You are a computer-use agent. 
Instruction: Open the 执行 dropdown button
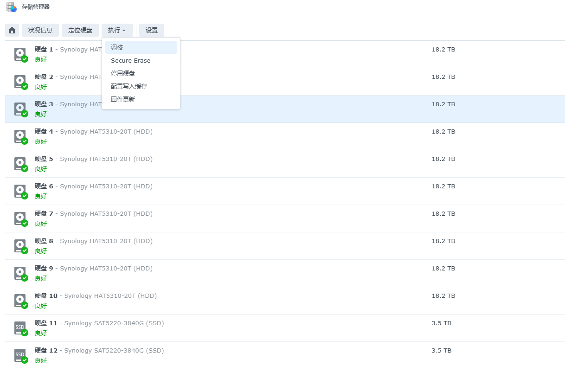click(117, 30)
